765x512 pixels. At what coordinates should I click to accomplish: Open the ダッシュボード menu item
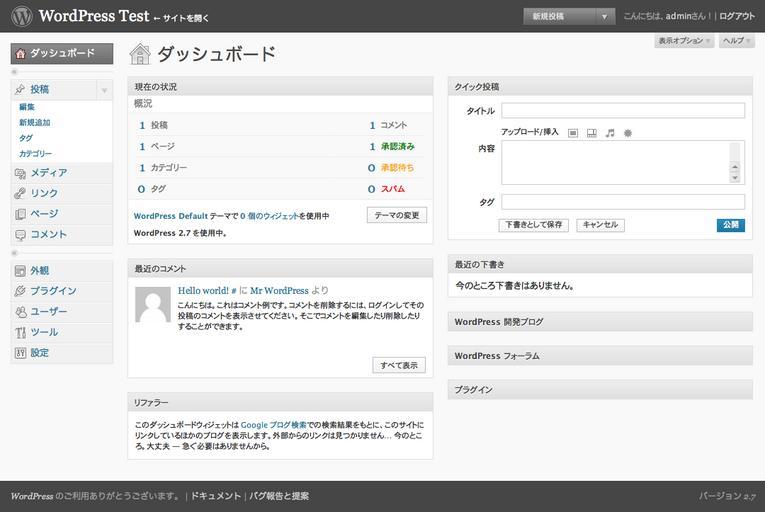click(62, 53)
